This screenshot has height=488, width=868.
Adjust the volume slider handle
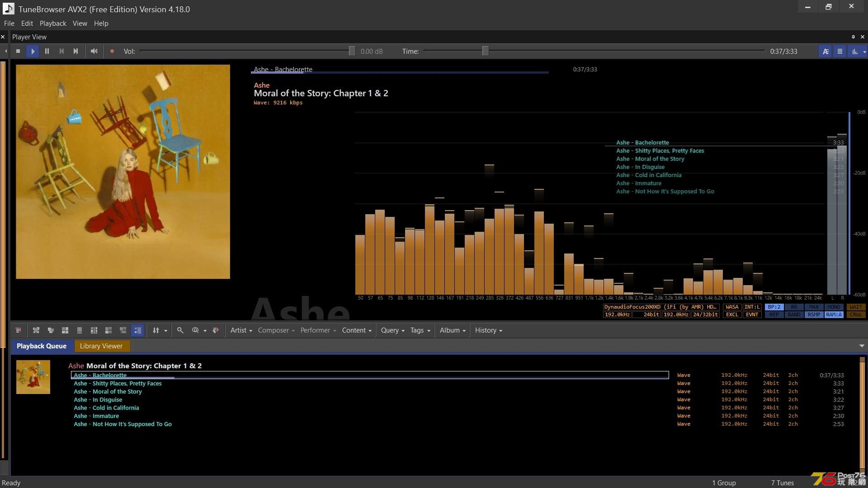click(x=352, y=52)
